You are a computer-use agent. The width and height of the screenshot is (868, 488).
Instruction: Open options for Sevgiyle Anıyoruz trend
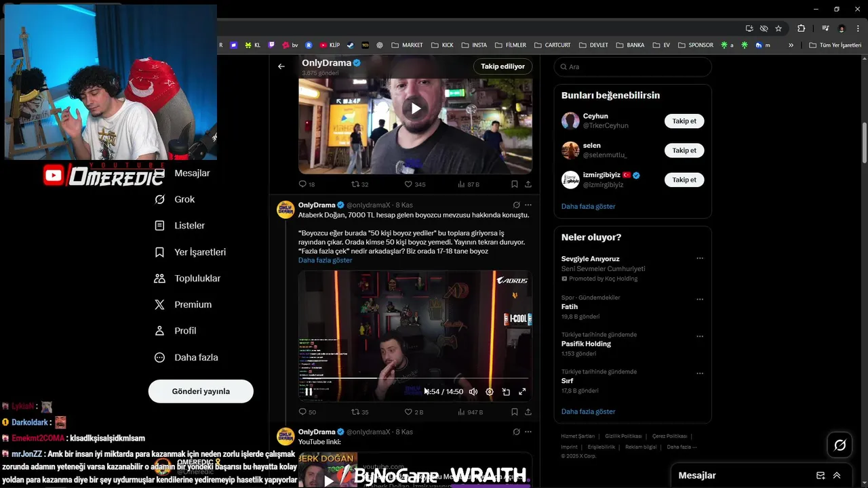click(700, 258)
